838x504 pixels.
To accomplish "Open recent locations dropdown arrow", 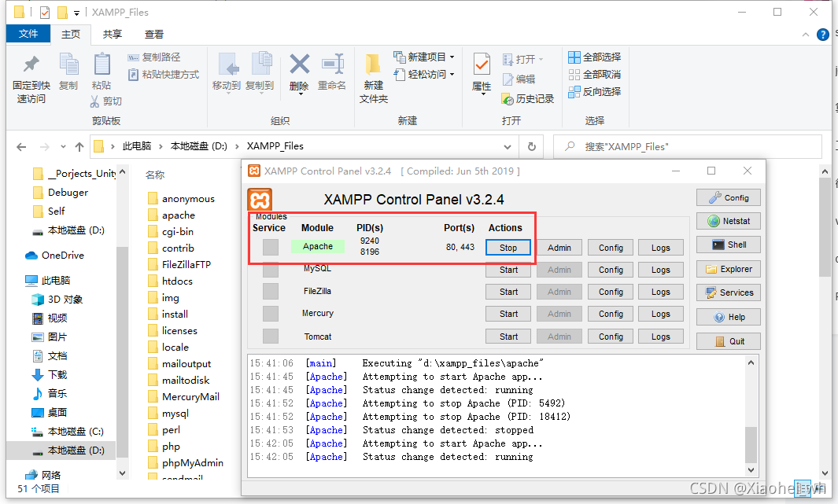I will click(63, 147).
